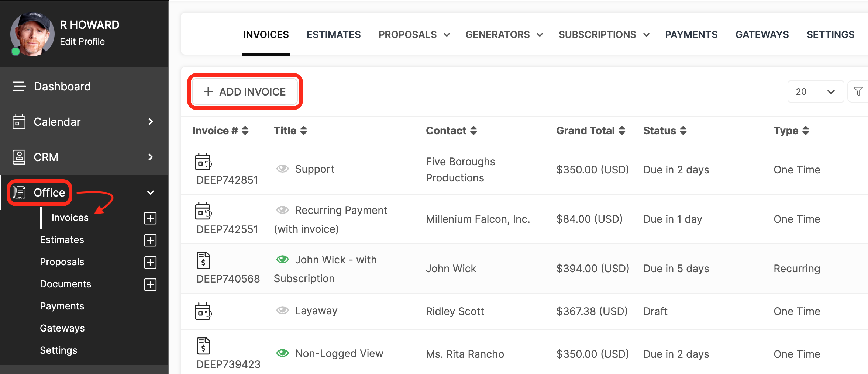Click calendar invoice icon for DEEP742551
Screen dimensions: 868x374
click(x=203, y=211)
